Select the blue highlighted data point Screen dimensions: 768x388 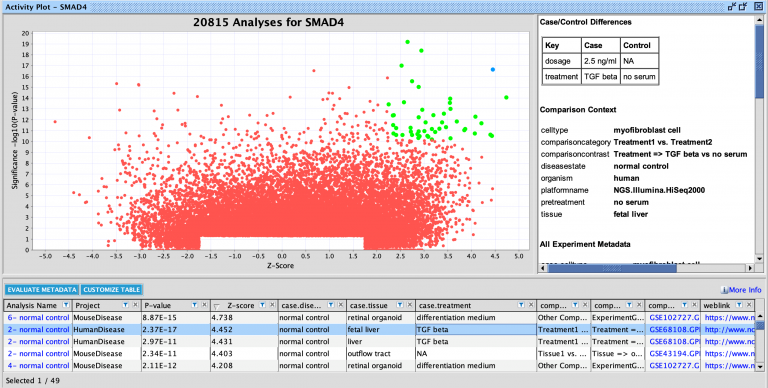pos(493,70)
